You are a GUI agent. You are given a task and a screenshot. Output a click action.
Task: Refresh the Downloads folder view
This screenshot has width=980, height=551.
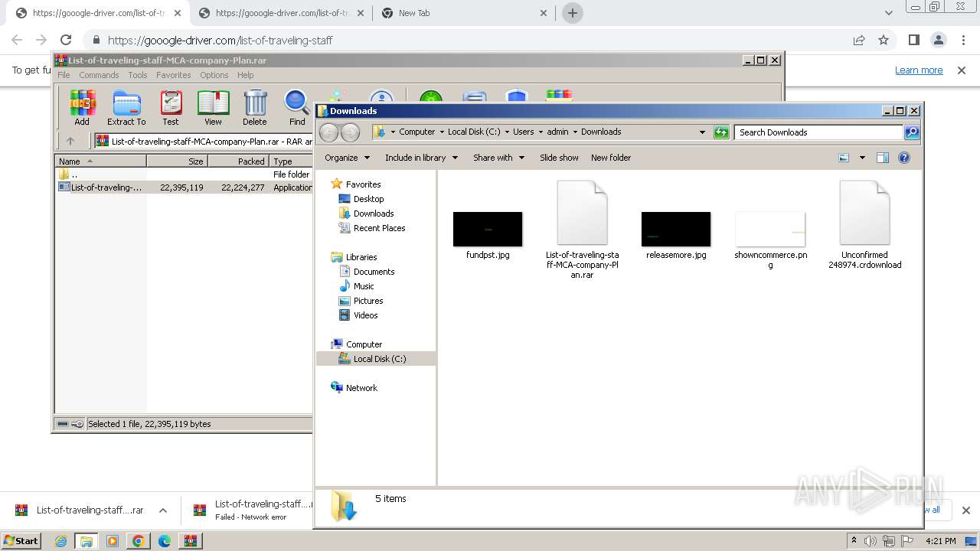[721, 132]
